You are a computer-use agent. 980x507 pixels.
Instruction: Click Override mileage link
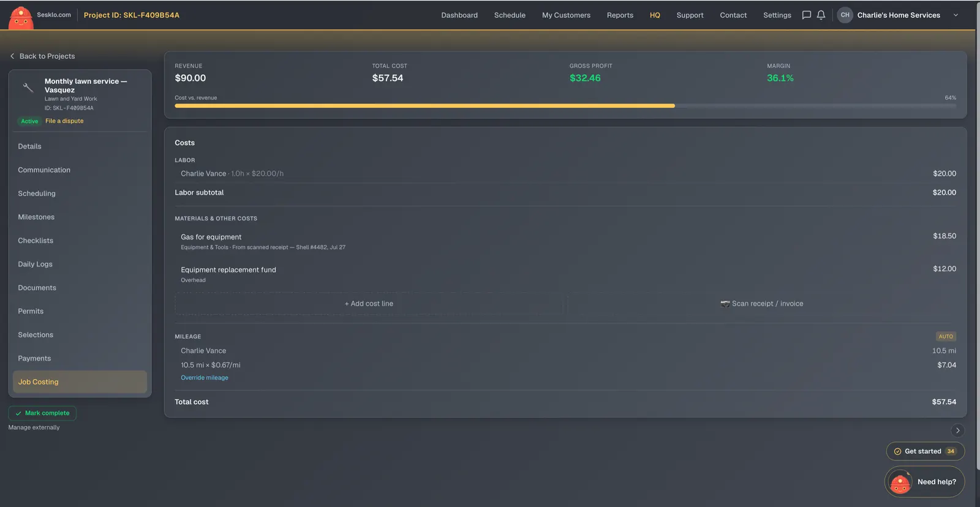tap(205, 378)
